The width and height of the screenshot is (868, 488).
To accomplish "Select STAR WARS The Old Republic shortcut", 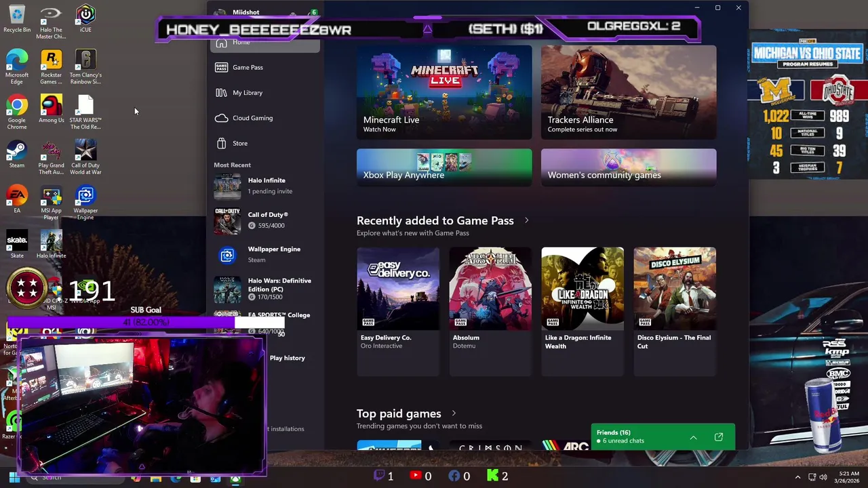I will tap(85, 113).
